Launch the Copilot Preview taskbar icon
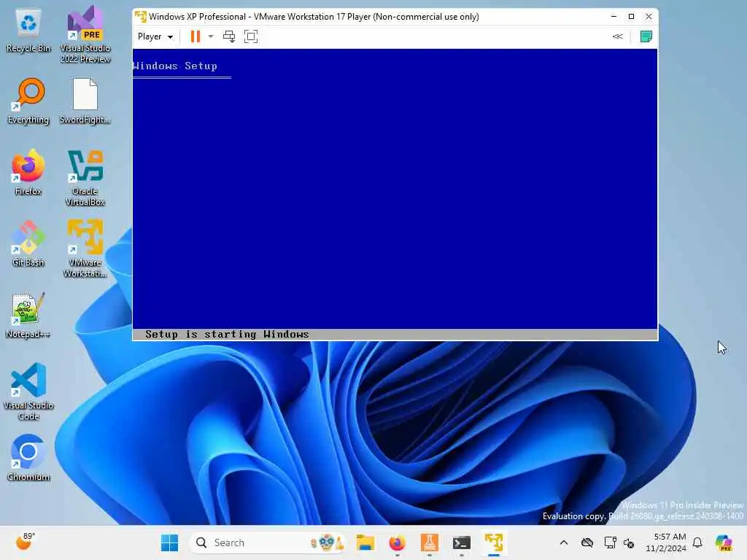The height and width of the screenshot is (560, 747). (724, 542)
